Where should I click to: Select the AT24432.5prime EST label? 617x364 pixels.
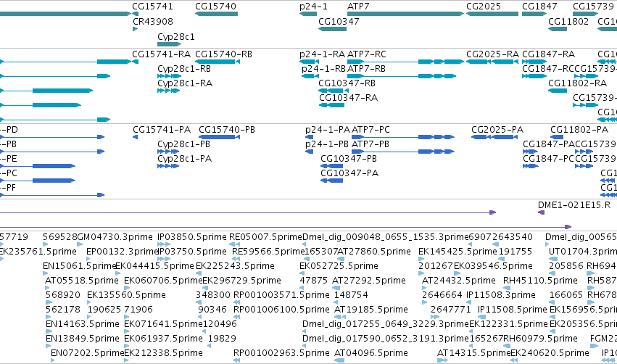(458, 281)
